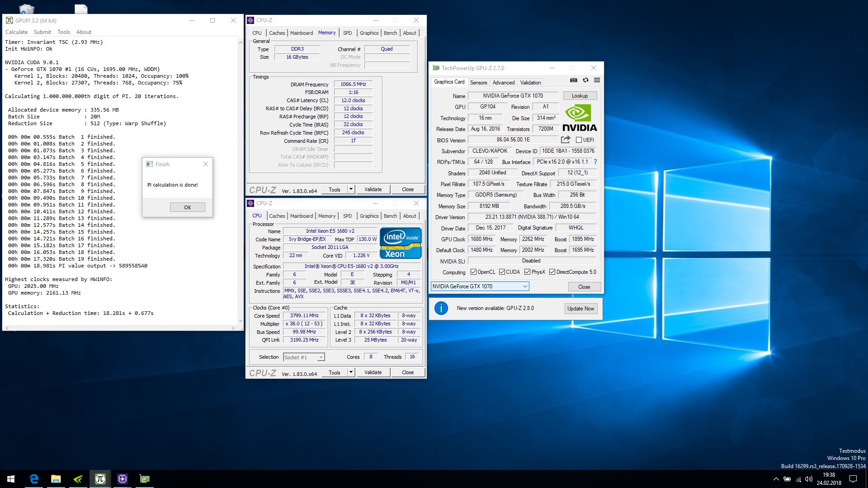868x488 pixels.
Task: Click Close button in GPU-Z window
Action: pyautogui.click(x=584, y=287)
